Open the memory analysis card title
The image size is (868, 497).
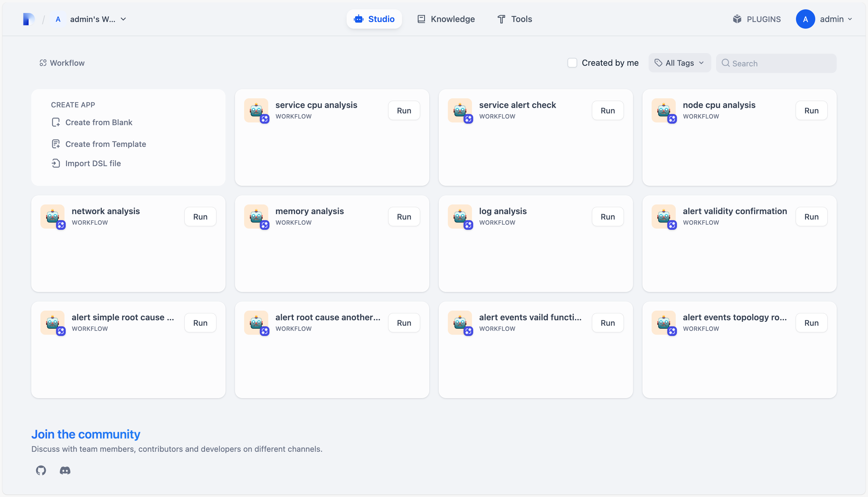309,211
